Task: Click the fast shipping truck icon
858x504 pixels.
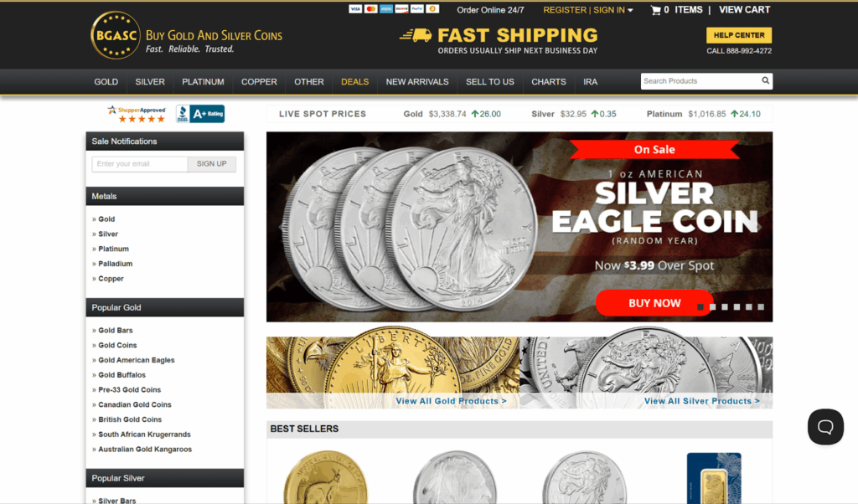Action: click(416, 35)
